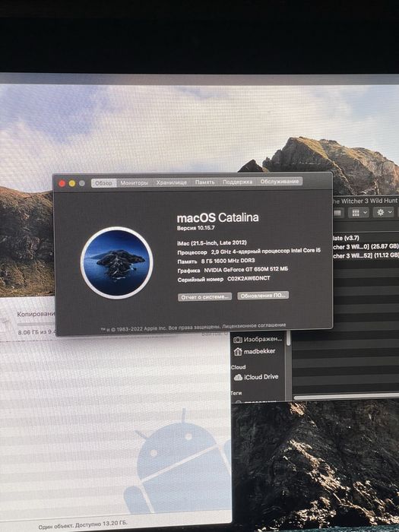Select the Обзор tab

[x=104, y=183]
